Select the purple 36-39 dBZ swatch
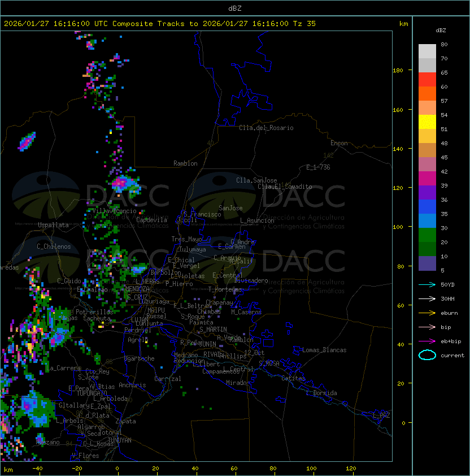The height and width of the screenshot is (476, 470). pos(427,192)
